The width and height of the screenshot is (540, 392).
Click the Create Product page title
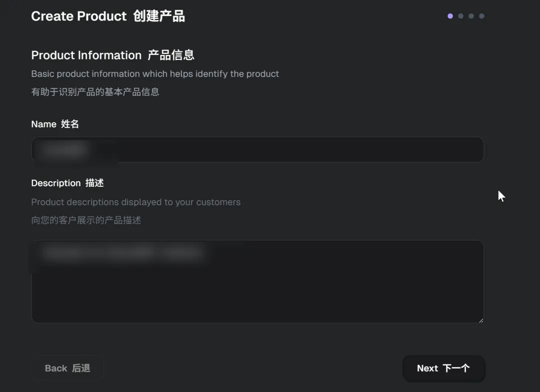(79, 16)
